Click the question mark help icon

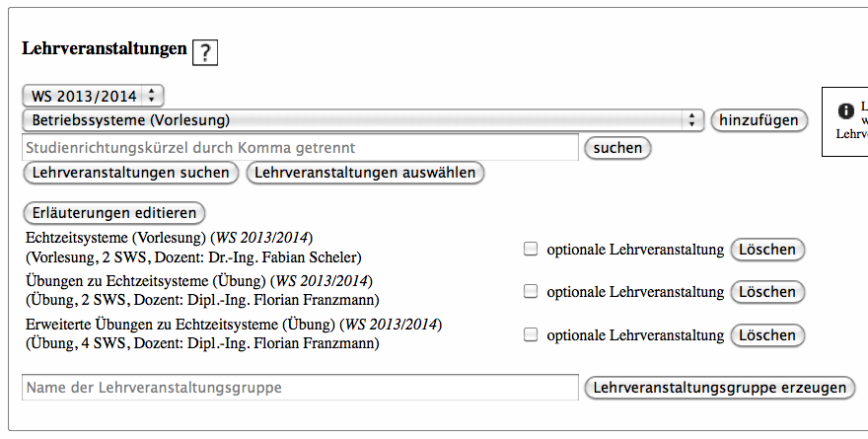(x=205, y=52)
